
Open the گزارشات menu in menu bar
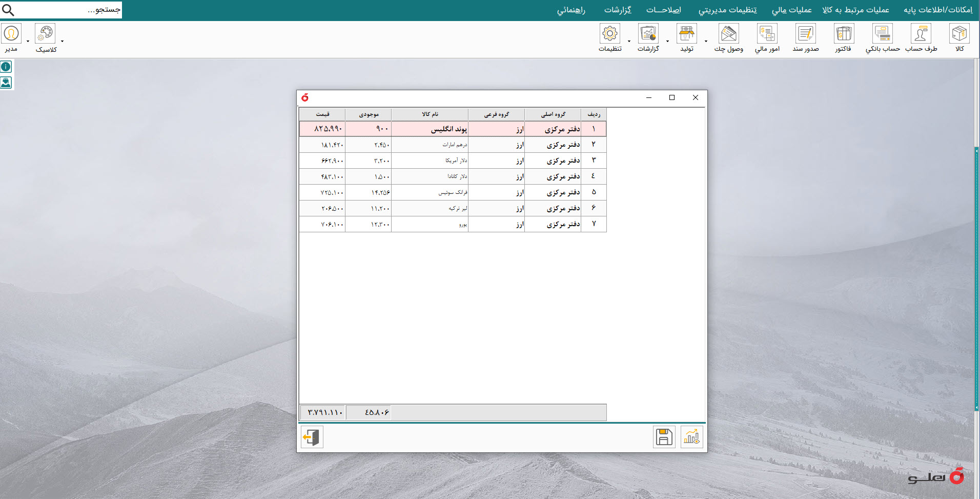point(618,10)
